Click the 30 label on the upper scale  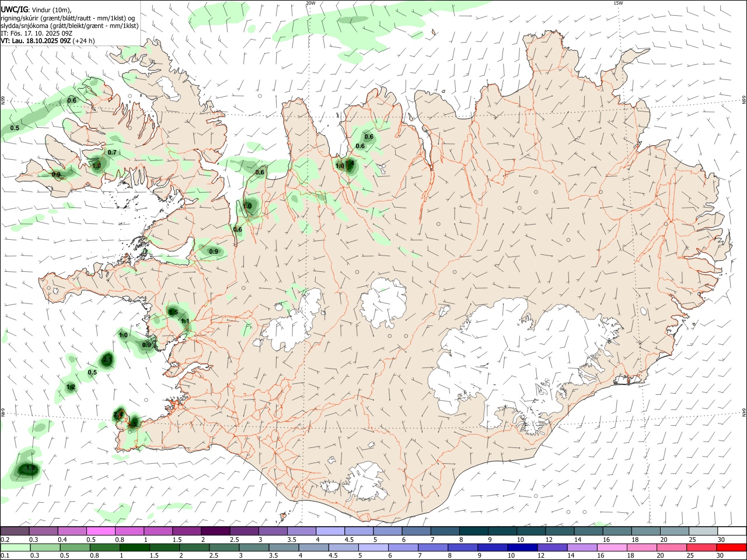[x=721, y=540]
